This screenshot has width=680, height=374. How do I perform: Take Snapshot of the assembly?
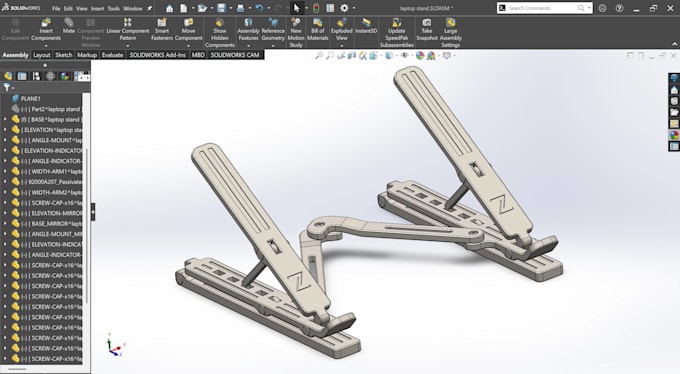[x=427, y=30]
